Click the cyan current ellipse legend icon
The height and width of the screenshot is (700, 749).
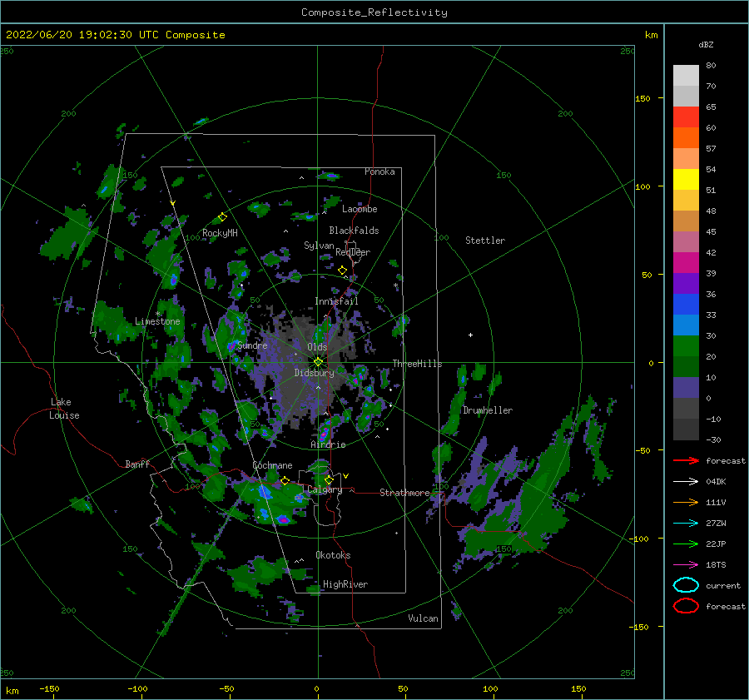point(686,585)
